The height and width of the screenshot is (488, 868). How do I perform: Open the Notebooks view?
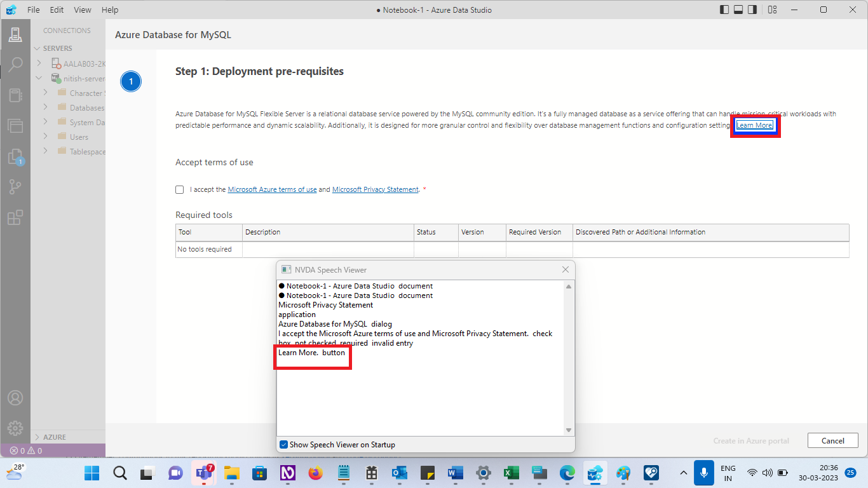pyautogui.click(x=15, y=95)
